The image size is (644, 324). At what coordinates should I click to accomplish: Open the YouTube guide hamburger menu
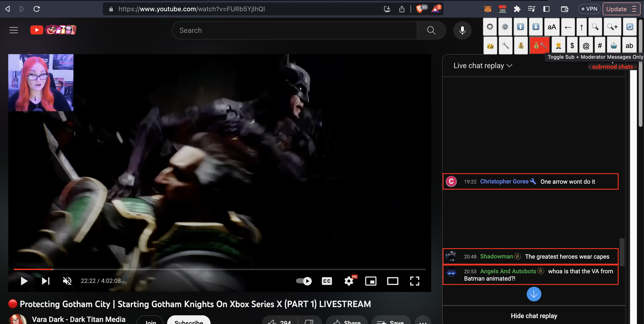(x=13, y=30)
